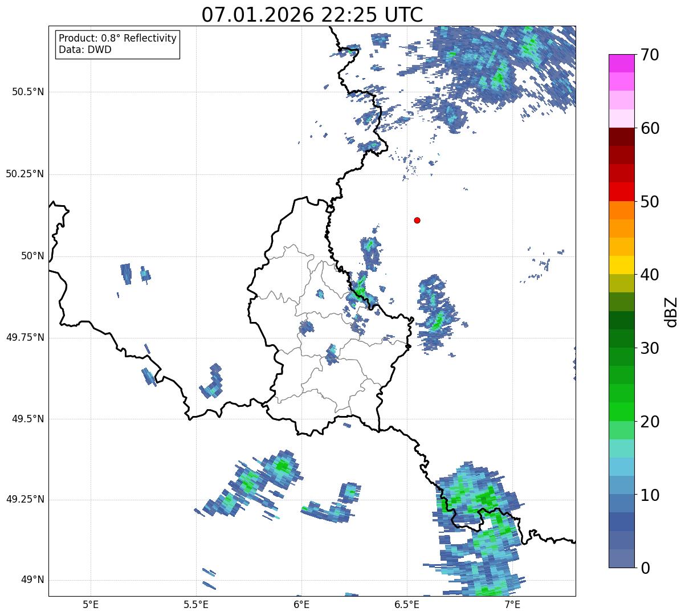This screenshot has height=616, width=685.
Task: Click the colorbar tick label 70
Action: click(650, 55)
